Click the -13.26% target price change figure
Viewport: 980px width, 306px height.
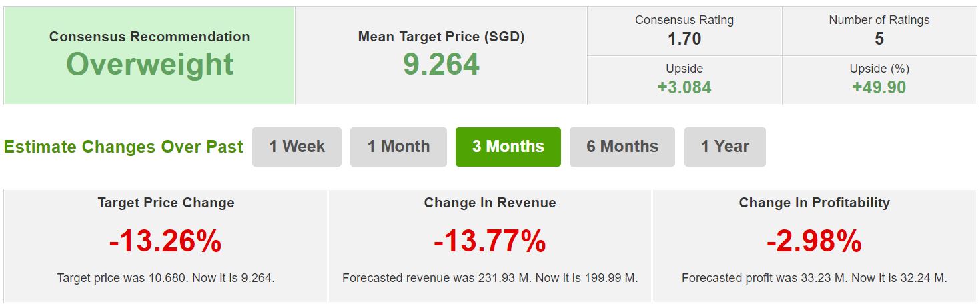(165, 241)
